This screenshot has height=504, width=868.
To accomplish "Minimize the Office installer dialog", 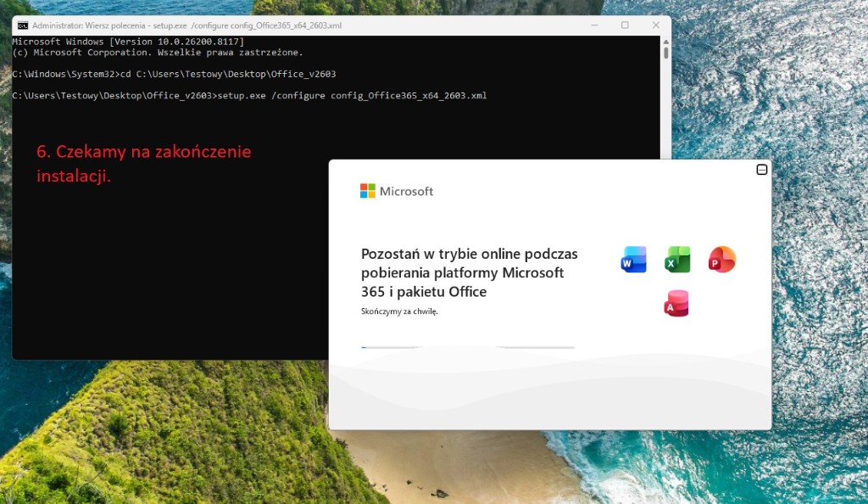I will 761,170.
